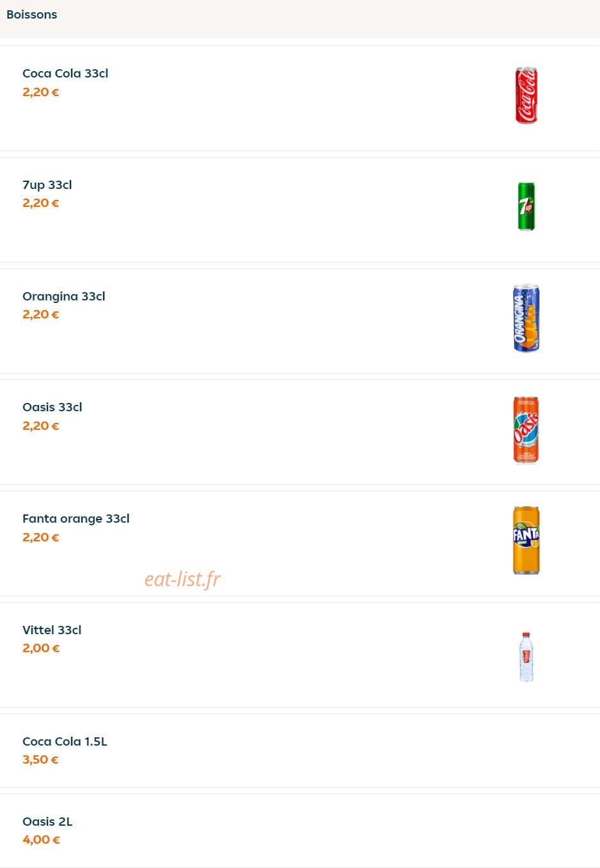Select the 4,00 € price for Oasis 2L
The image size is (600, 868).
41,840
